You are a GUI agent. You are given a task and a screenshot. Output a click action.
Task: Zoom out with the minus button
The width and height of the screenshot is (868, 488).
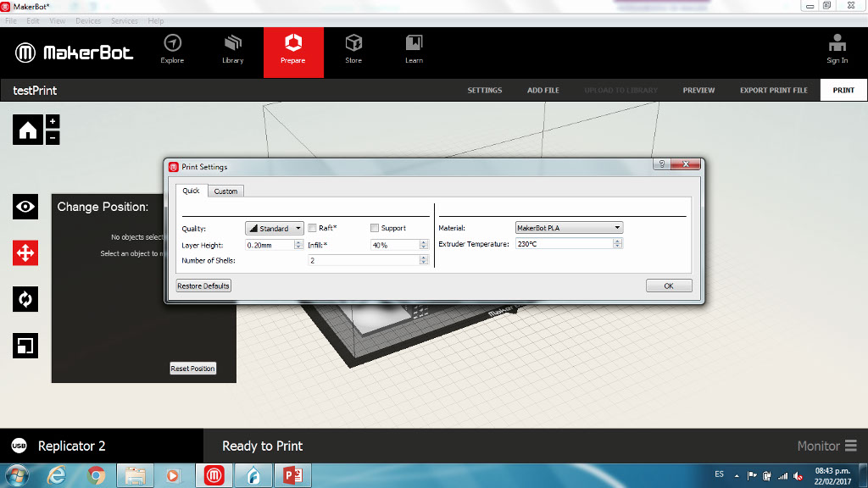tap(53, 138)
